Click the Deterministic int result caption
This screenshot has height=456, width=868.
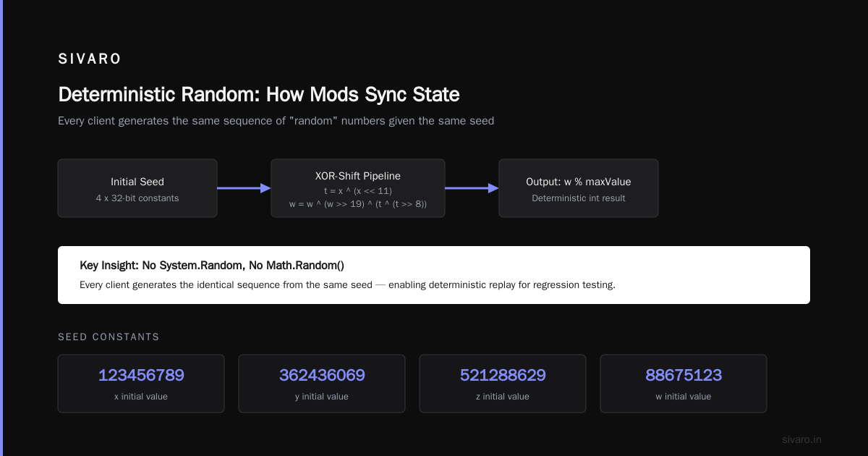tap(579, 198)
